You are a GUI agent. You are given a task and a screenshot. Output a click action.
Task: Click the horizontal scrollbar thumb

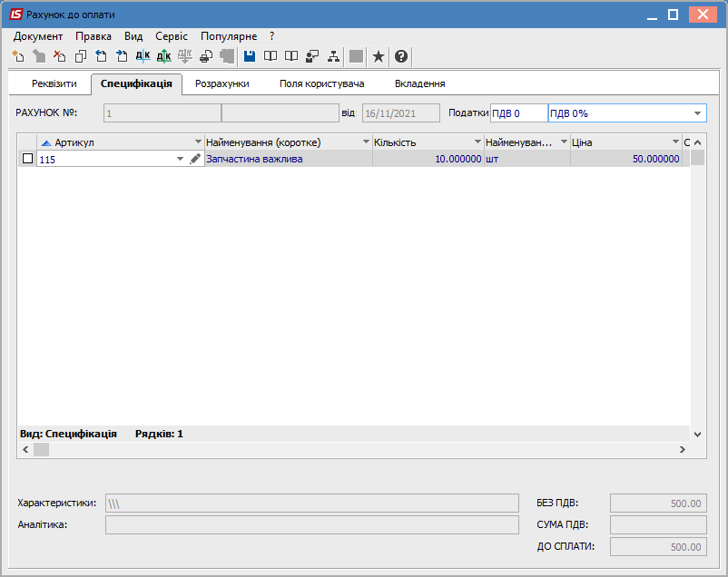pyautogui.click(x=42, y=449)
